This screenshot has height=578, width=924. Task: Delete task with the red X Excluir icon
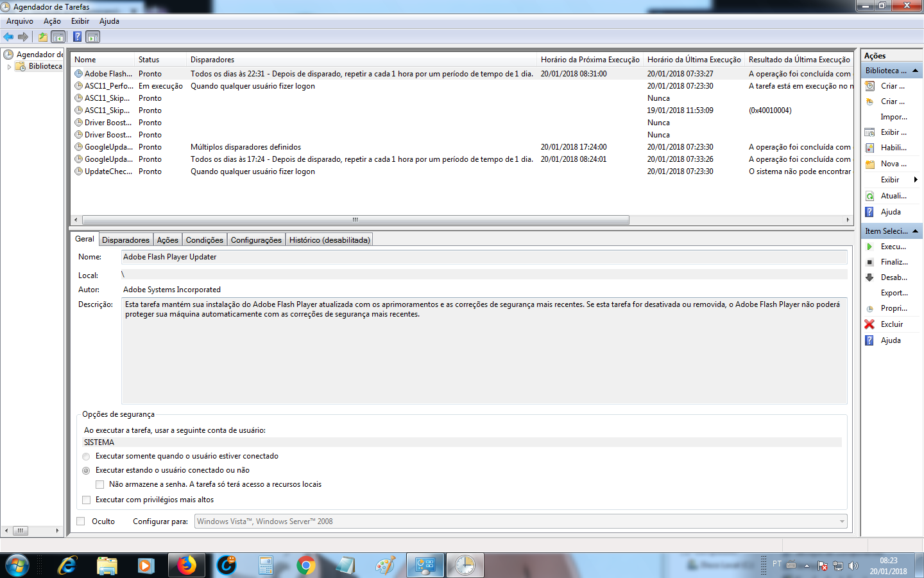coord(870,324)
